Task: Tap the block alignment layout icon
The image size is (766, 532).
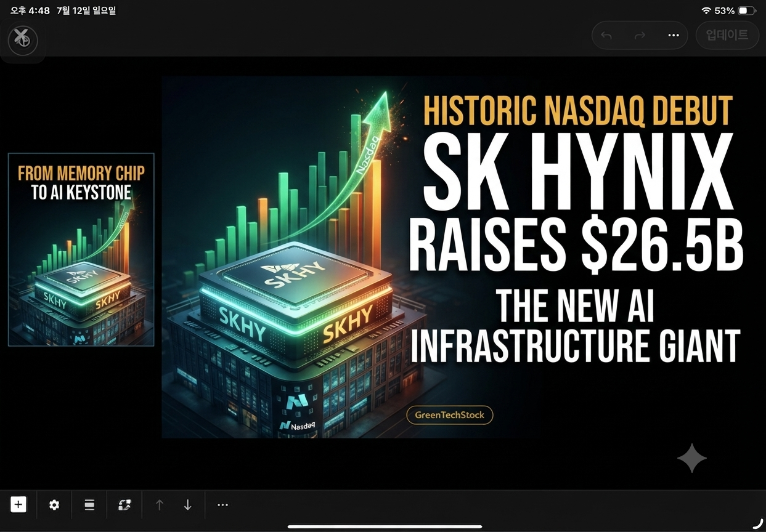Action: click(x=89, y=505)
